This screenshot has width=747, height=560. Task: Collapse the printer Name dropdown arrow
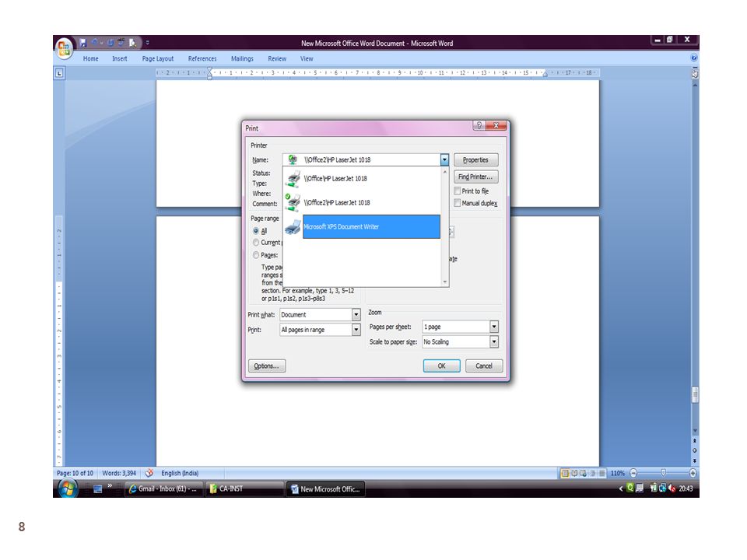click(x=444, y=160)
